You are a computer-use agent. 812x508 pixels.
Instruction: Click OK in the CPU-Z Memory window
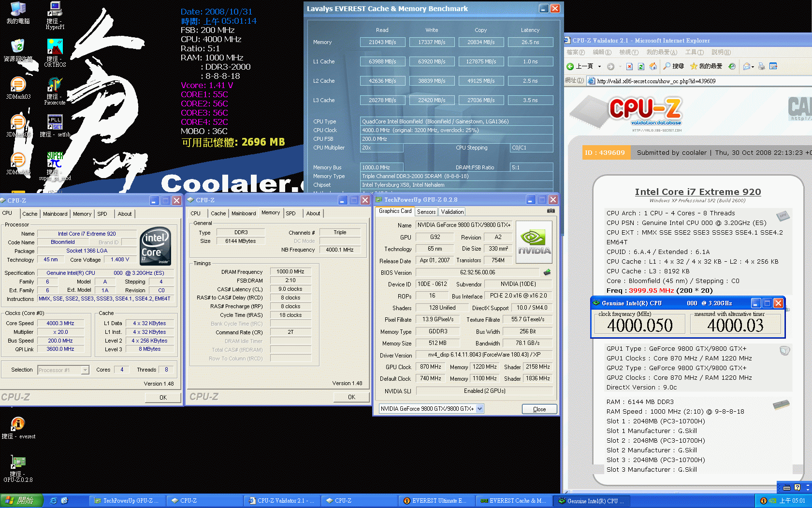point(351,397)
